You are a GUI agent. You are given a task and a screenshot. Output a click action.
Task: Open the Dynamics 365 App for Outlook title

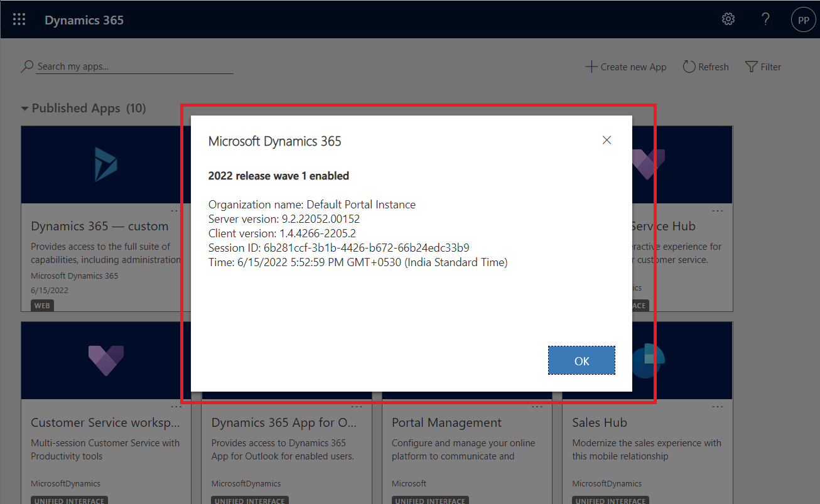coord(284,422)
